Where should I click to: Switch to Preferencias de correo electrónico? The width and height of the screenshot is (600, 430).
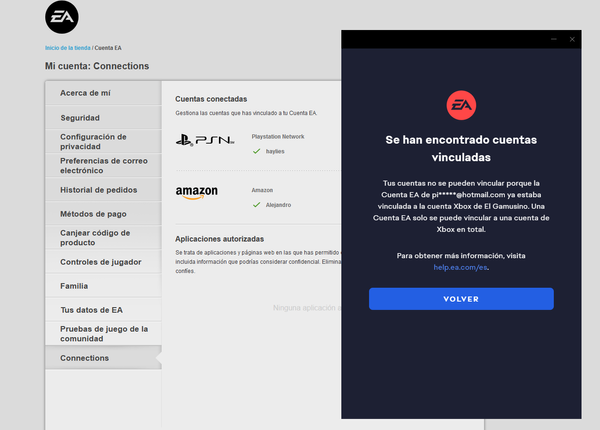click(x=101, y=165)
